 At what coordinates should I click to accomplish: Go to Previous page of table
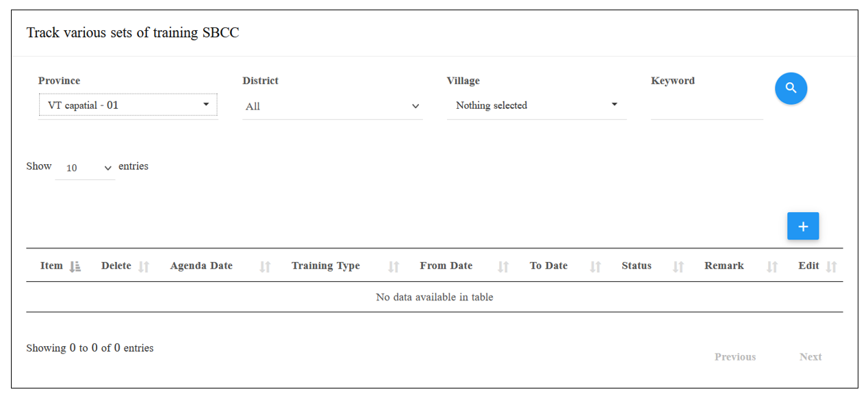pyautogui.click(x=735, y=357)
